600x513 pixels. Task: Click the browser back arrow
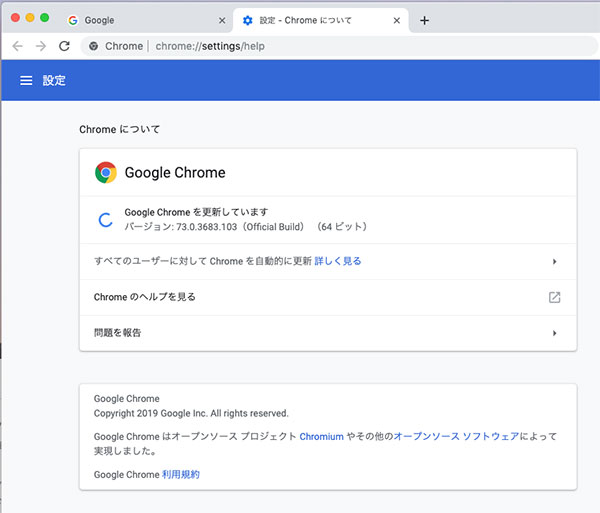(17, 46)
